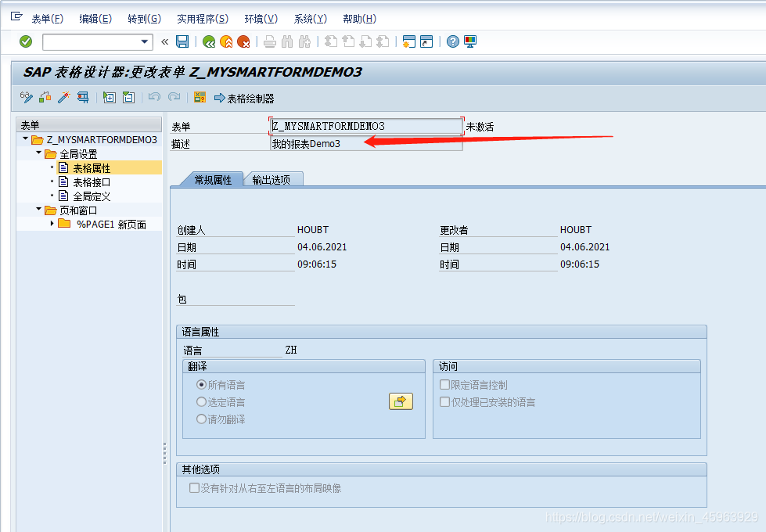Click the panel splitter handle dots

point(164,453)
